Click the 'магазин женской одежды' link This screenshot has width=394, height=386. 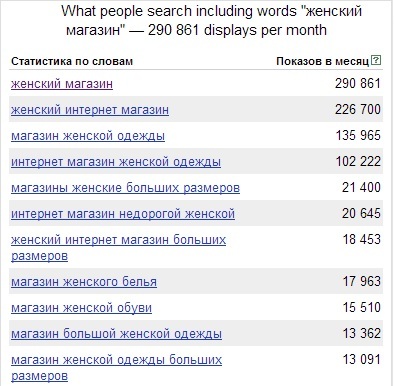point(88,136)
